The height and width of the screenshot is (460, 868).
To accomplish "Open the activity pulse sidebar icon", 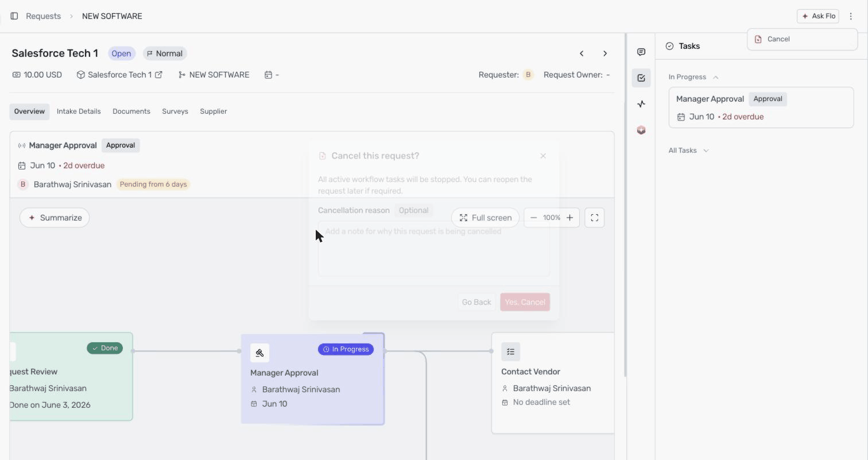I will 641,104.
